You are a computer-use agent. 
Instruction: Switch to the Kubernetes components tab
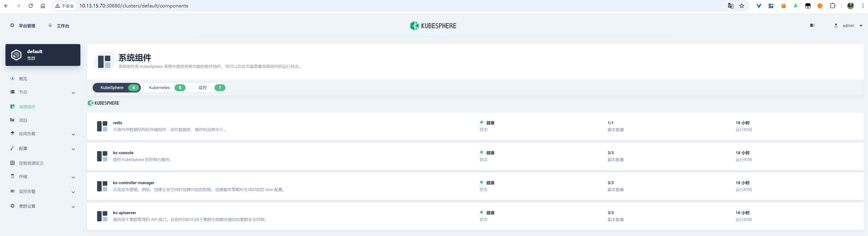tap(166, 88)
